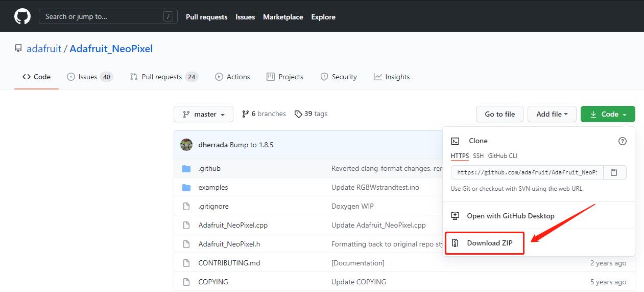644x292 pixels.
Task: Open the examples folder
Action: tap(213, 187)
